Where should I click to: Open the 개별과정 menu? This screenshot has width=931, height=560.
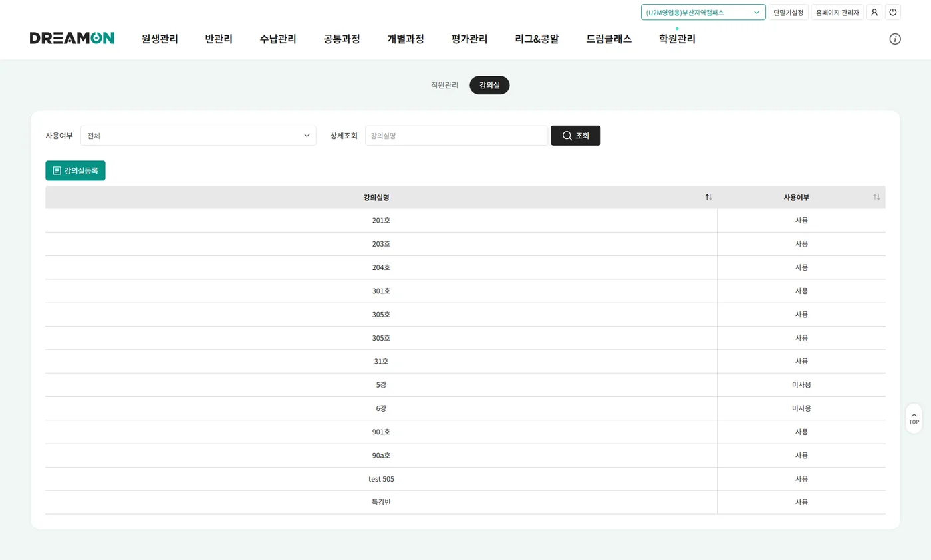(406, 39)
